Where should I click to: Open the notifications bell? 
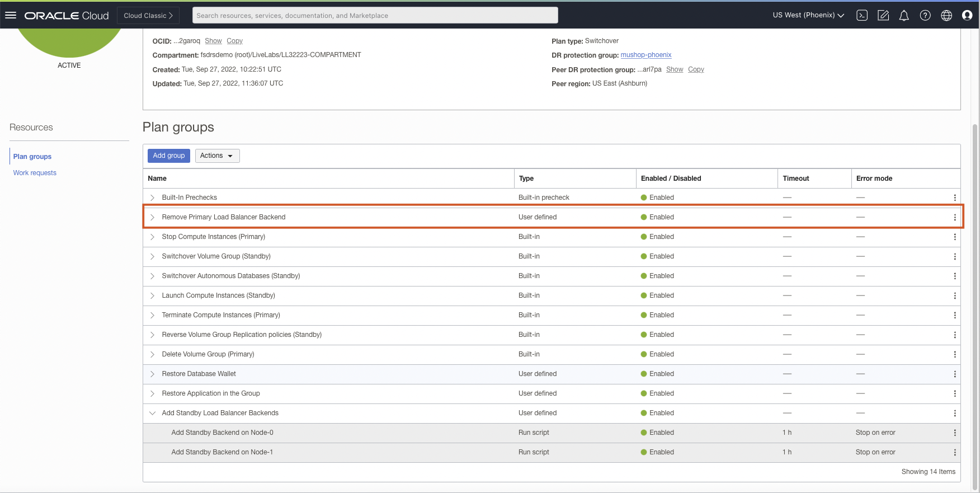point(904,16)
